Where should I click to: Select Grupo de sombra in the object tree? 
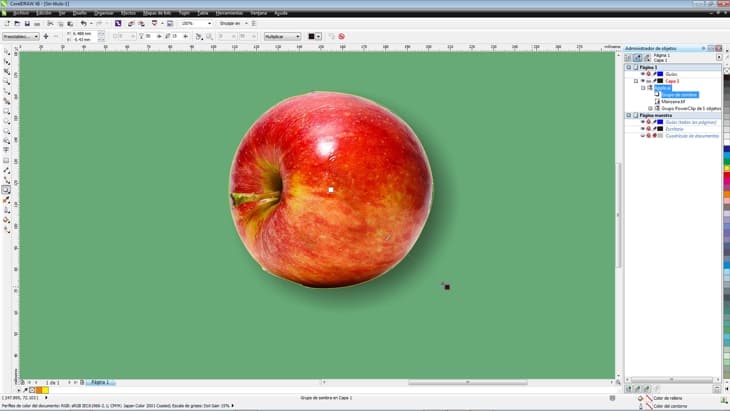click(x=679, y=94)
